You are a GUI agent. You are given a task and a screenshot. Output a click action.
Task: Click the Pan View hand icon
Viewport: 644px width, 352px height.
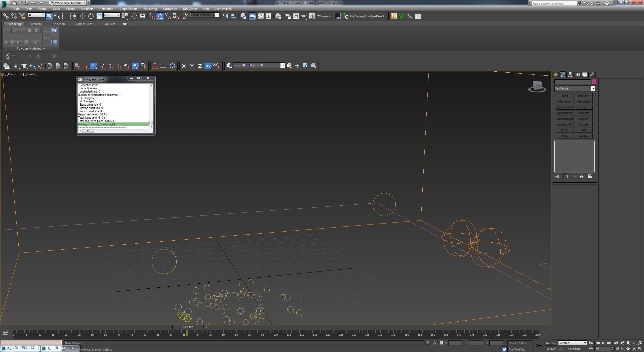click(x=628, y=349)
